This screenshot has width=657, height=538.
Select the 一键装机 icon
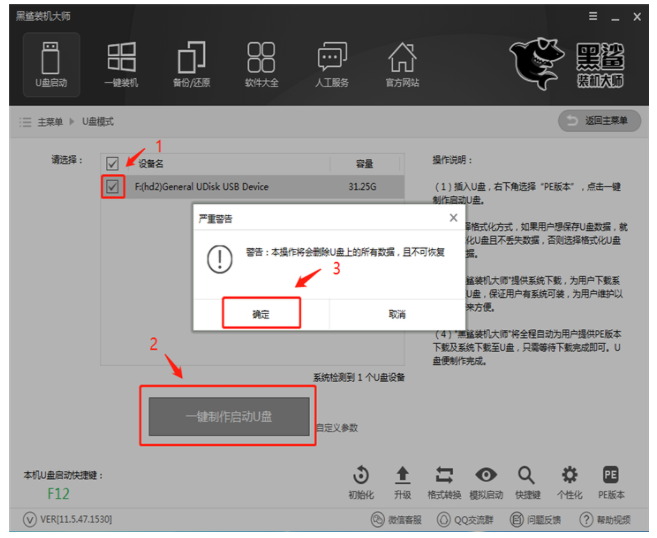[121, 62]
